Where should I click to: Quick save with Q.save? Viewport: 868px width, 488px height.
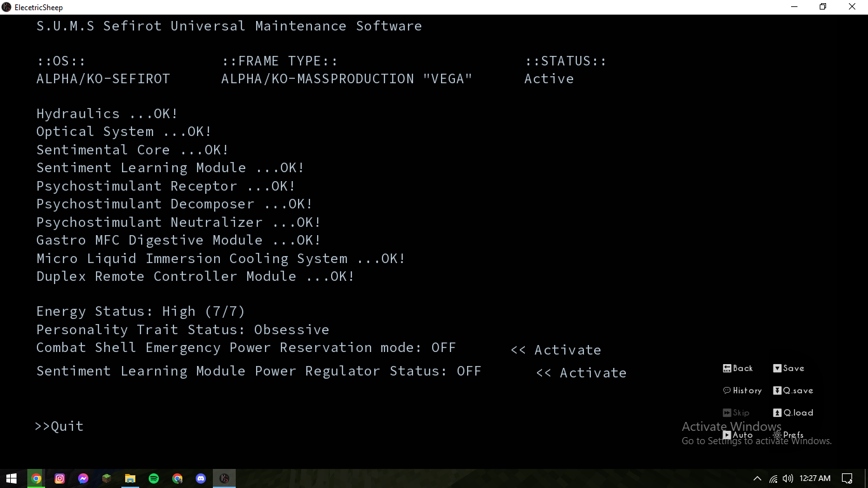pos(793,391)
